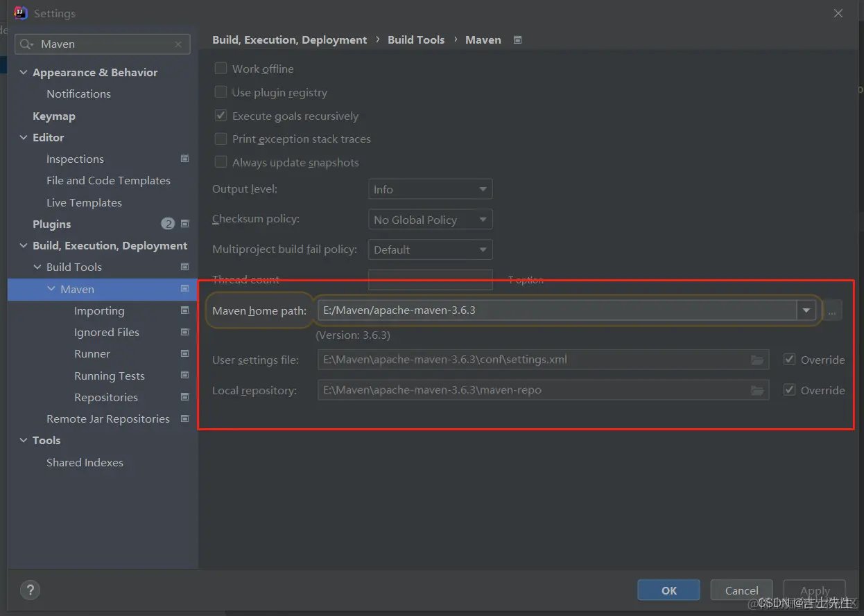Viewport: 864px width, 616px height.
Task: Click project-level icon beside Ignored Files
Action: pyautogui.click(x=185, y=332)
